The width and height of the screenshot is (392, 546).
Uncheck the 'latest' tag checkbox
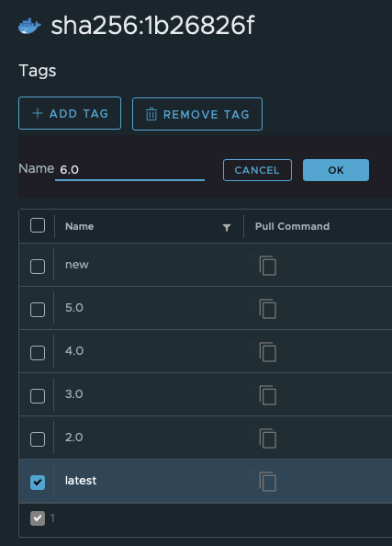38,483
